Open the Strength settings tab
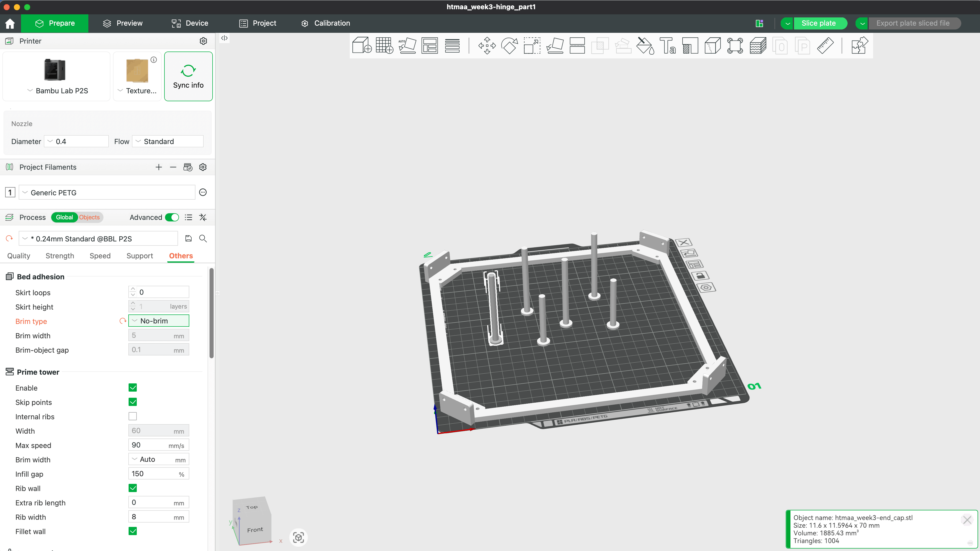Screen dimensions: 980x551 [60, 256]
